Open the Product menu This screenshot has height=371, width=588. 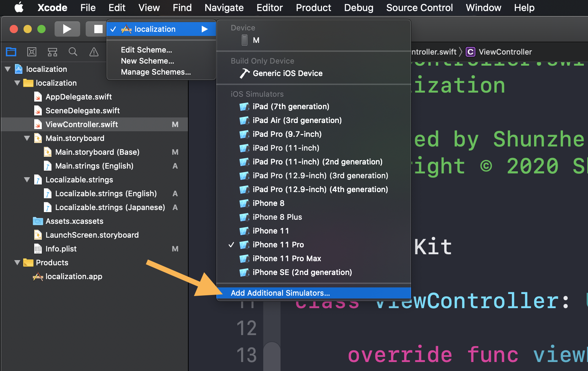click(313, 7)
